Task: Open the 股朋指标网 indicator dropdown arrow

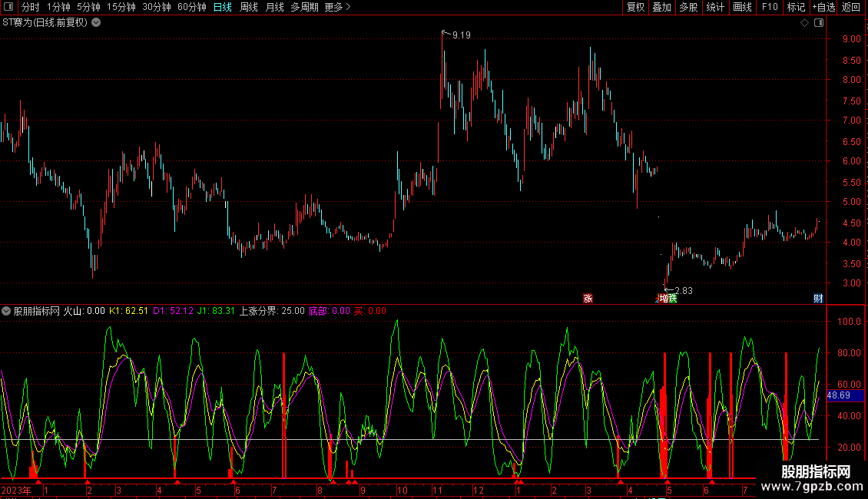Action: 6,311
